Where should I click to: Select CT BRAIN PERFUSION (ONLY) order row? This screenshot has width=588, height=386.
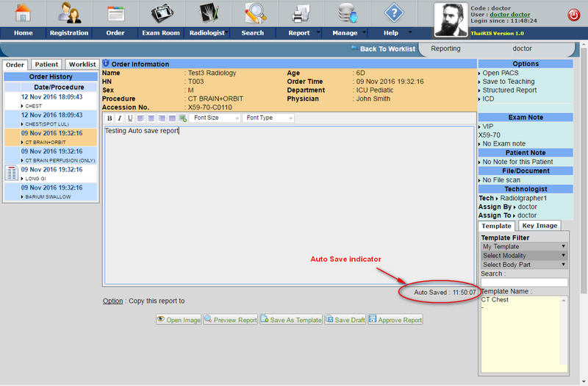pos(51,155)
